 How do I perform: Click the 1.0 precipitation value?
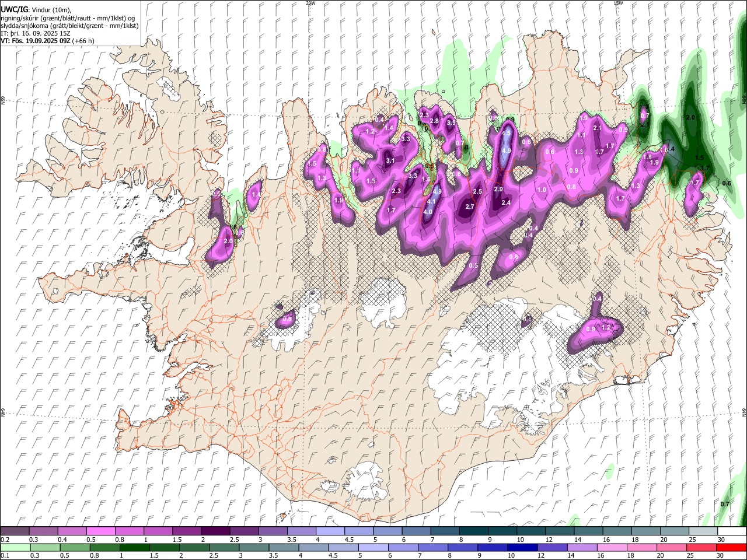tap(542, 190)
